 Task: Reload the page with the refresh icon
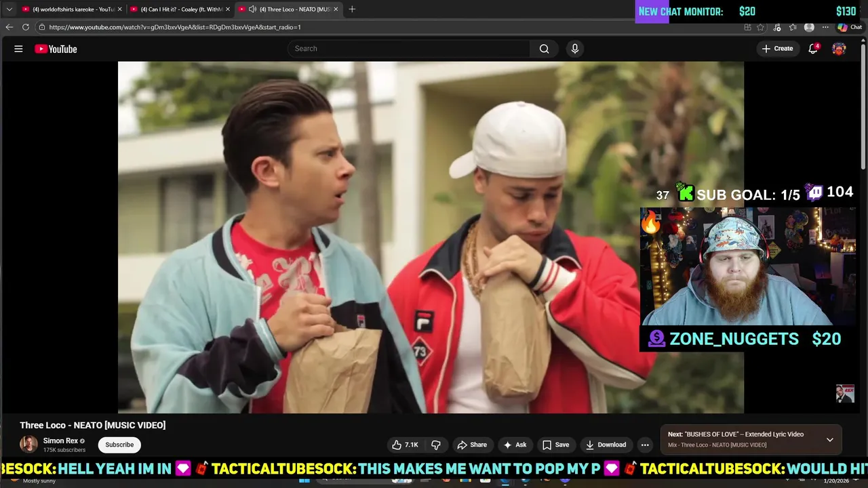click(x=26, y=27)
